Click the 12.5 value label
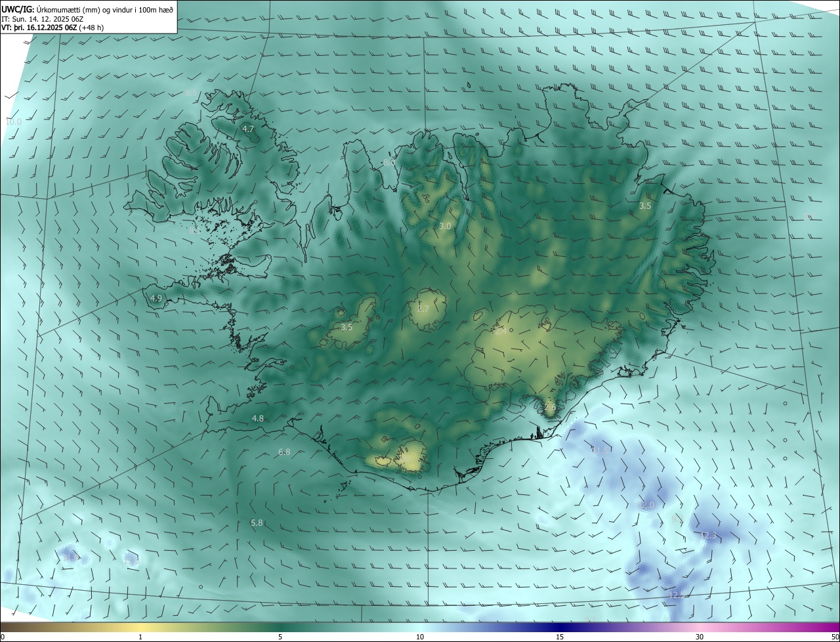The image size is (840, 642). tap(677, 595)
